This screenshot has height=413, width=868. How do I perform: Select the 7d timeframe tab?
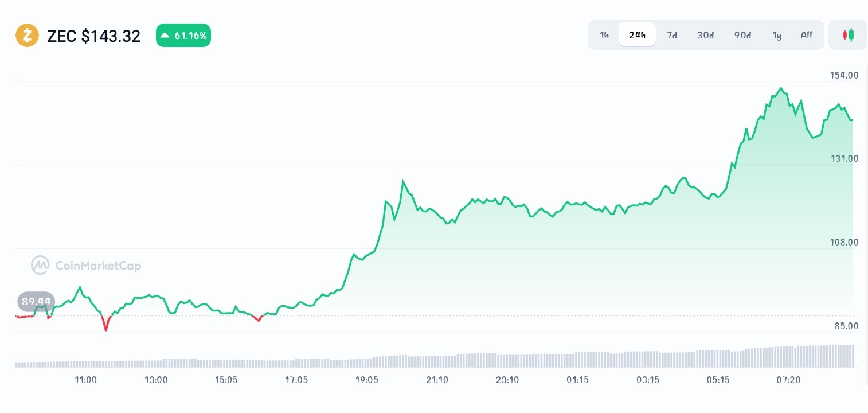[x=671, y=35]
